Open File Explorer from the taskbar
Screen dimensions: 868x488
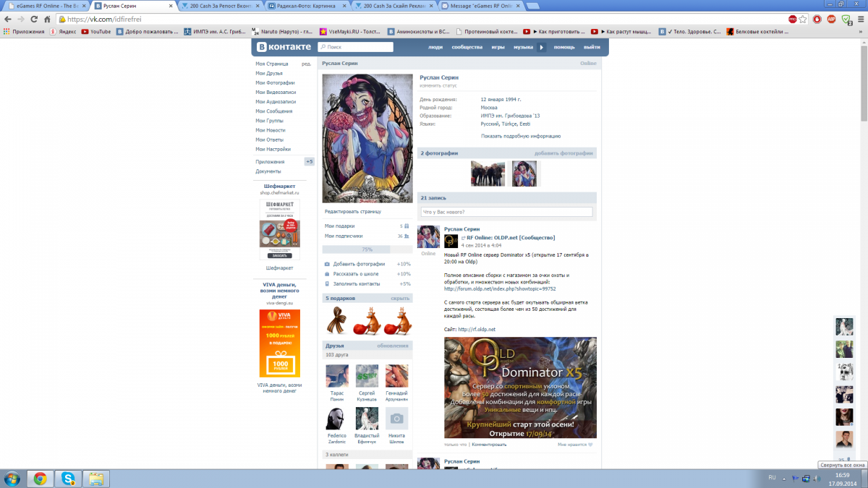pos(95,478)
